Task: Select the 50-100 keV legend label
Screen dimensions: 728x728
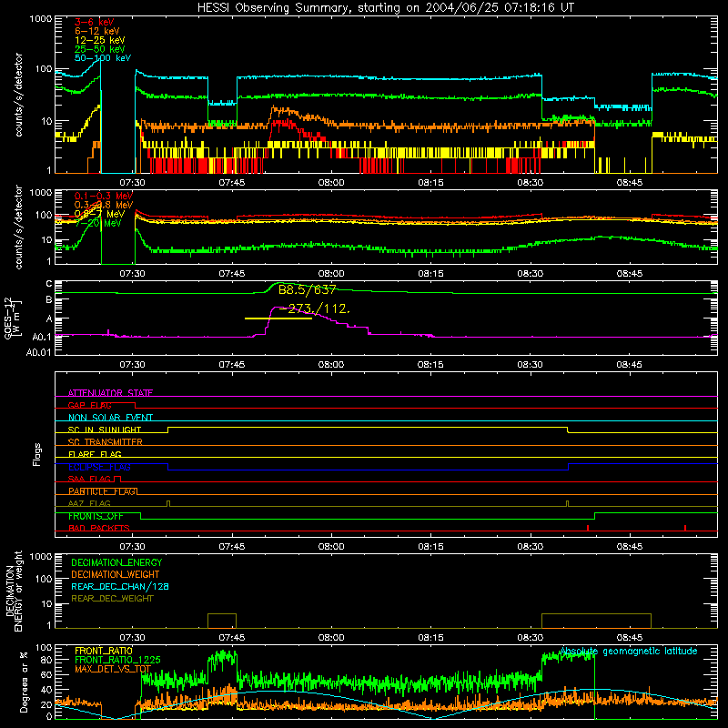Action: tap(103, 58)
